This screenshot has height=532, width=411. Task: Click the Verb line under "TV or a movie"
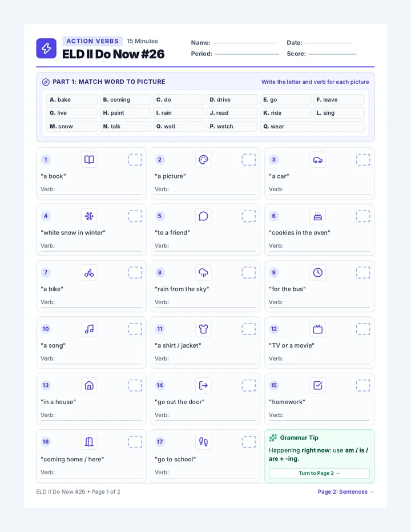coord(319,359)
